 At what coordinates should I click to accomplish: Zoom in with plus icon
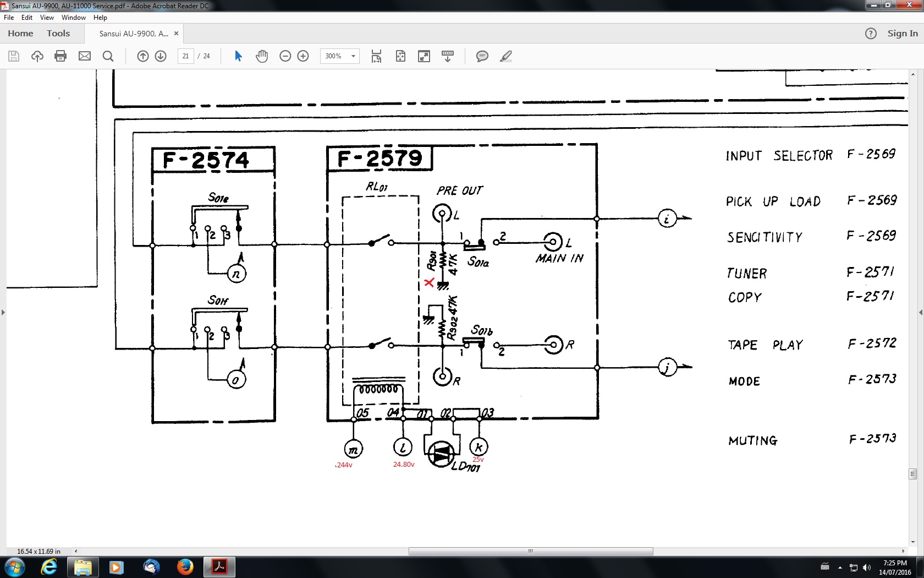coord(303,56)
